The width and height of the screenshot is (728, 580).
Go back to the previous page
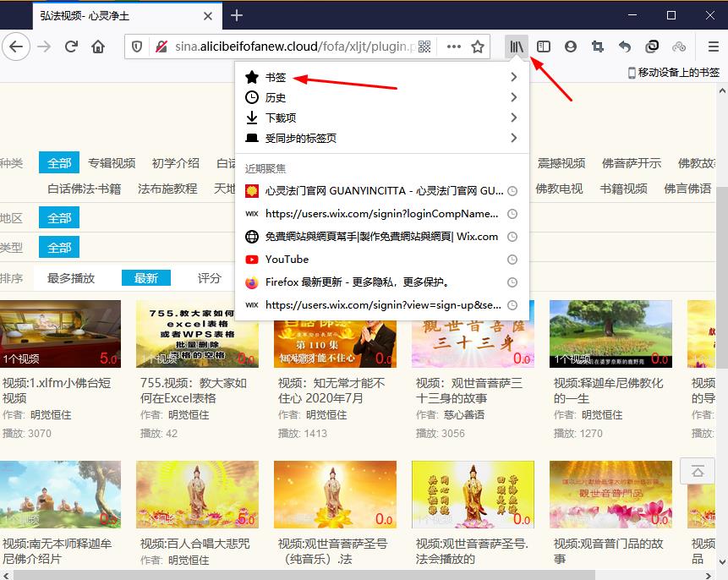tap(16, 47)
